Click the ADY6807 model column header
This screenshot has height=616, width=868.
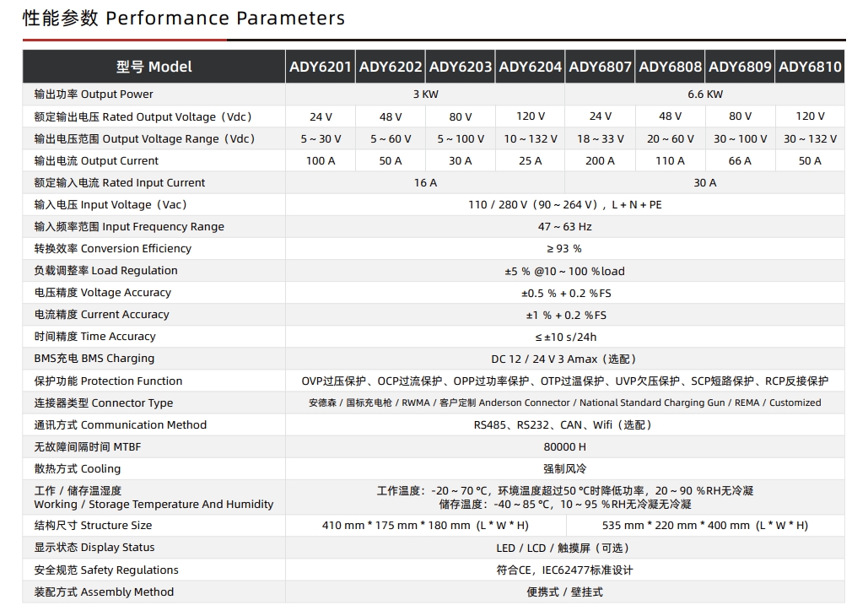[600, 67]
